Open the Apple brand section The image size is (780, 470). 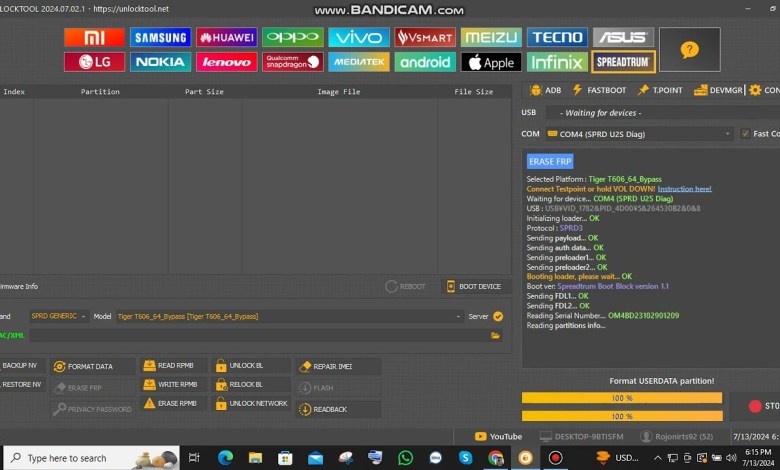490,62
